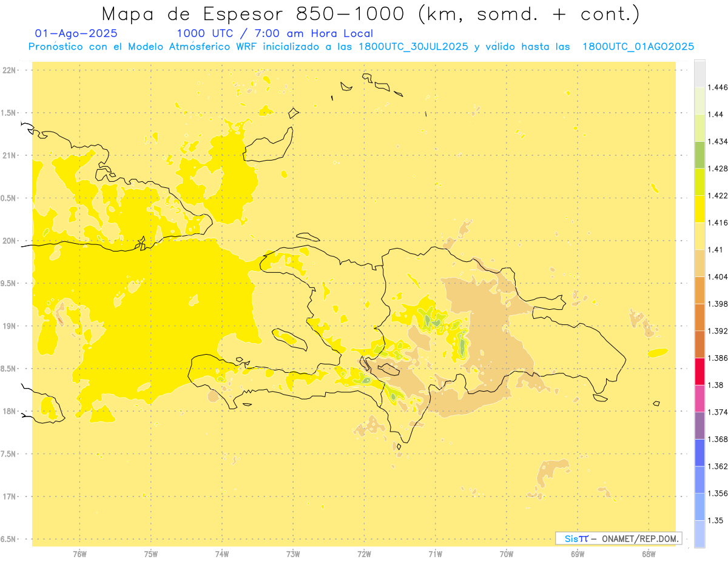Click the 17N latitude label
728x562 pixels.
[x=10, y=497]
